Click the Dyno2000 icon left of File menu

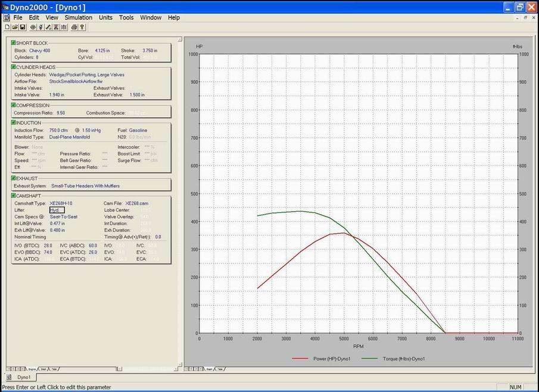click(x=6, y=18)
